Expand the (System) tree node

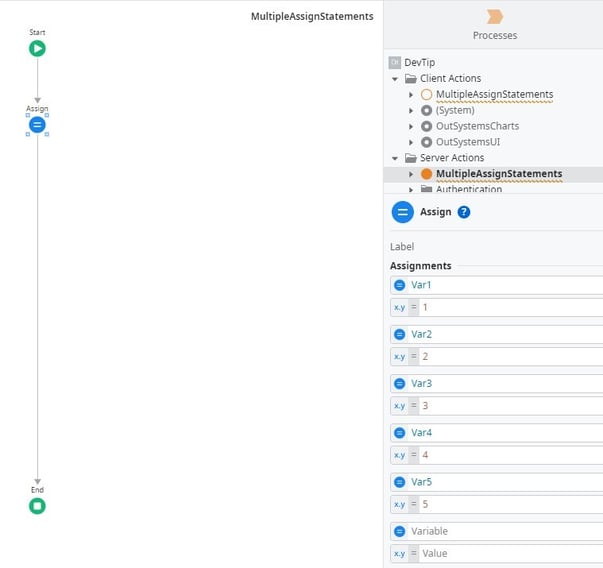click(x=411, y=111)
